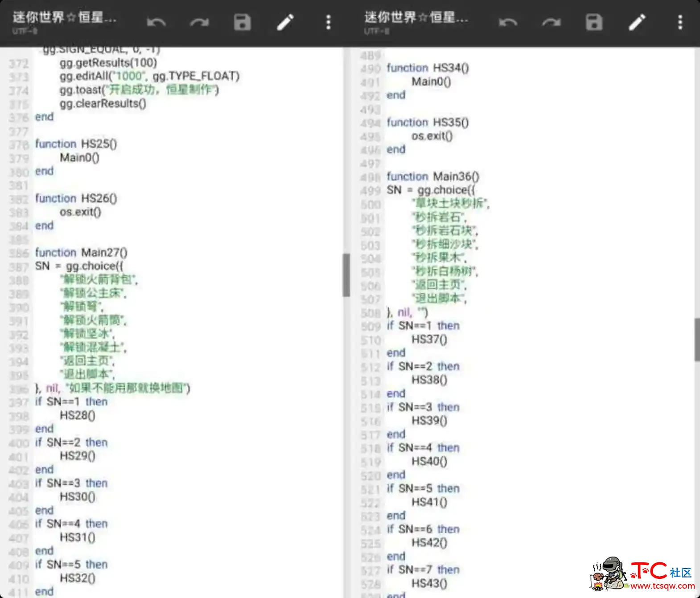Click 'gg.clearResults()' line
This screenshot has width=700, height=598.
(x=103, y=103)
